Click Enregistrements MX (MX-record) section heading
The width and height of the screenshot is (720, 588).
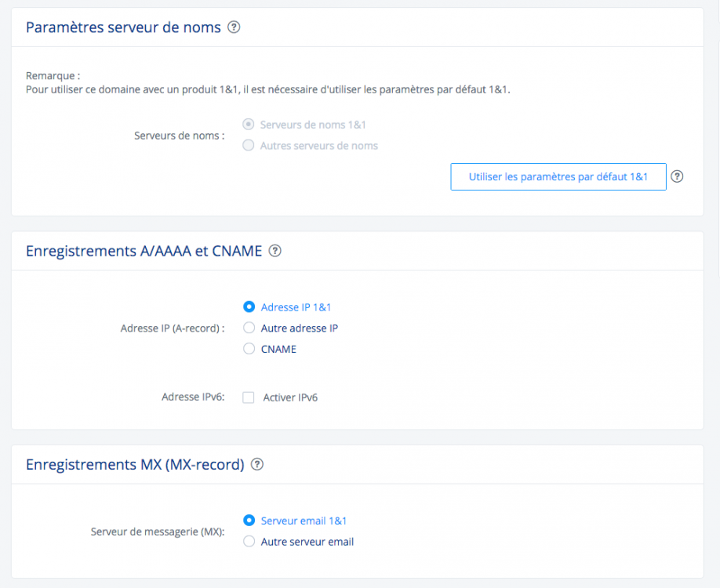135,464
